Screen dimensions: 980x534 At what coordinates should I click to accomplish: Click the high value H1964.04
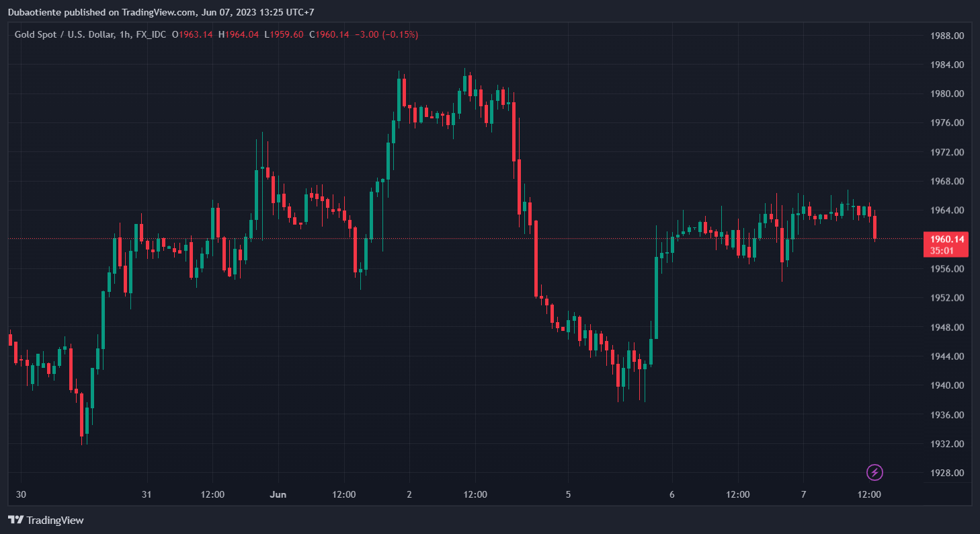(239, 34)
